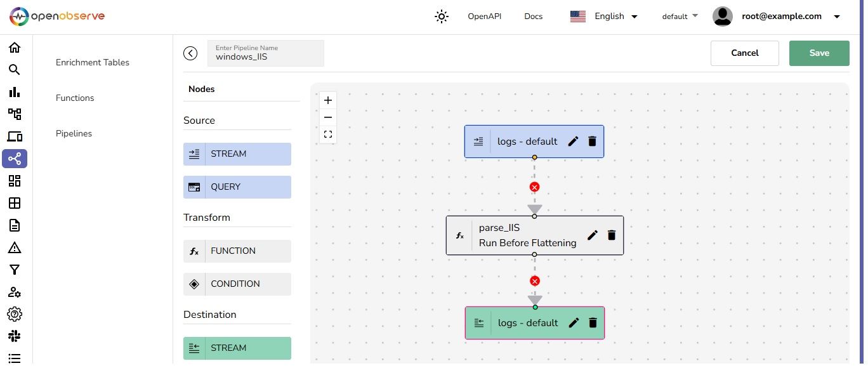The height and width of the screenshot is (368, 868).
Task: Click the pipeline name input field
Action: click(265, 56)
